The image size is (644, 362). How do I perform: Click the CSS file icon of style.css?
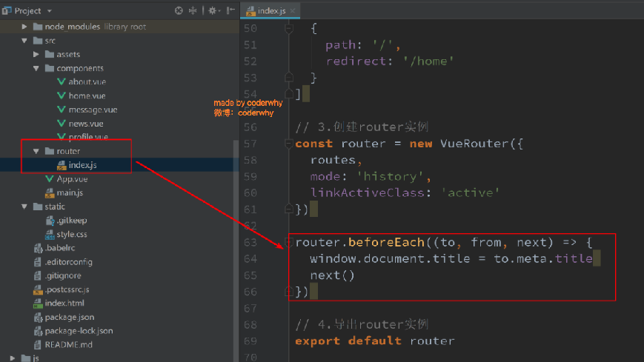[x=50, y=235]
